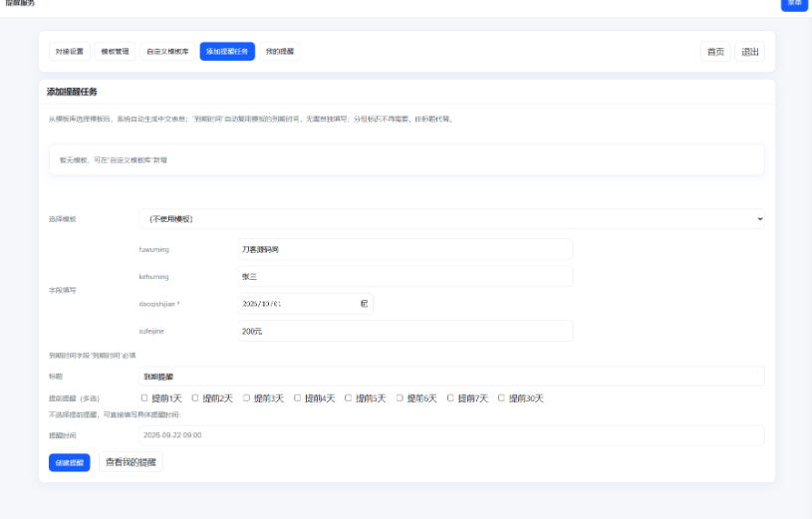The height and width of the screenshot is (519, 812).
Task: Click the xufeijine field with 200元
Action: tap(405, 331)
